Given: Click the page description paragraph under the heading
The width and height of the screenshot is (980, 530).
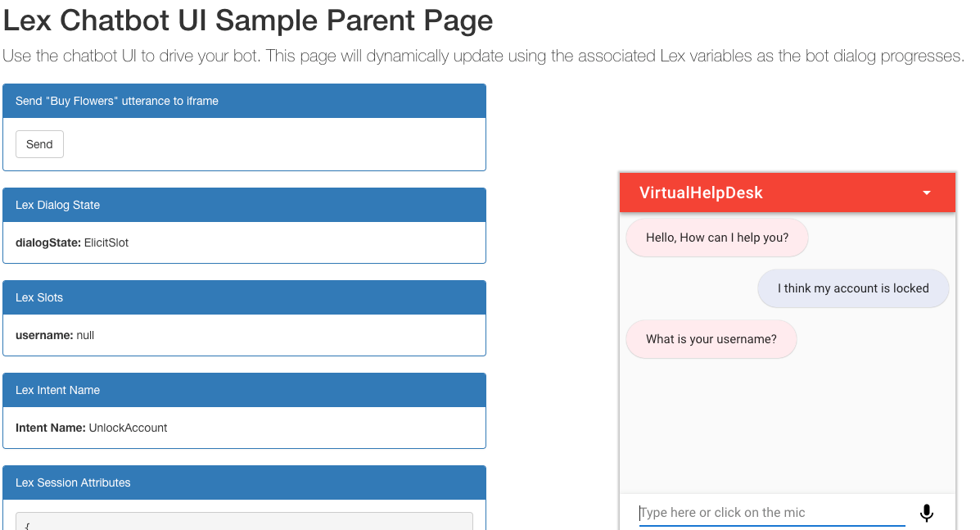Looking at the screenshot, I should [x=483, y=57].
